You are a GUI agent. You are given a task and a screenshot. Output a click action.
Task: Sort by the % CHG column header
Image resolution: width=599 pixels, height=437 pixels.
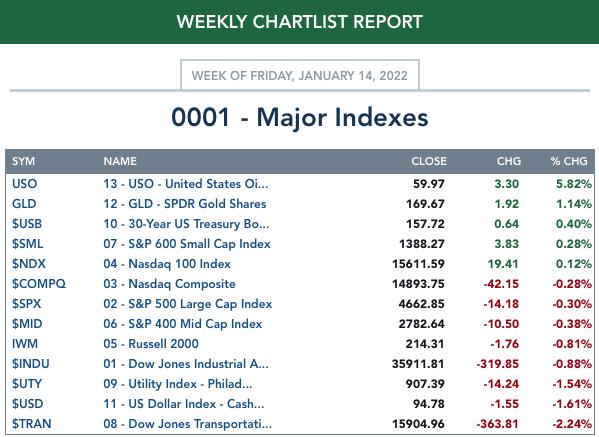[569, 161]
